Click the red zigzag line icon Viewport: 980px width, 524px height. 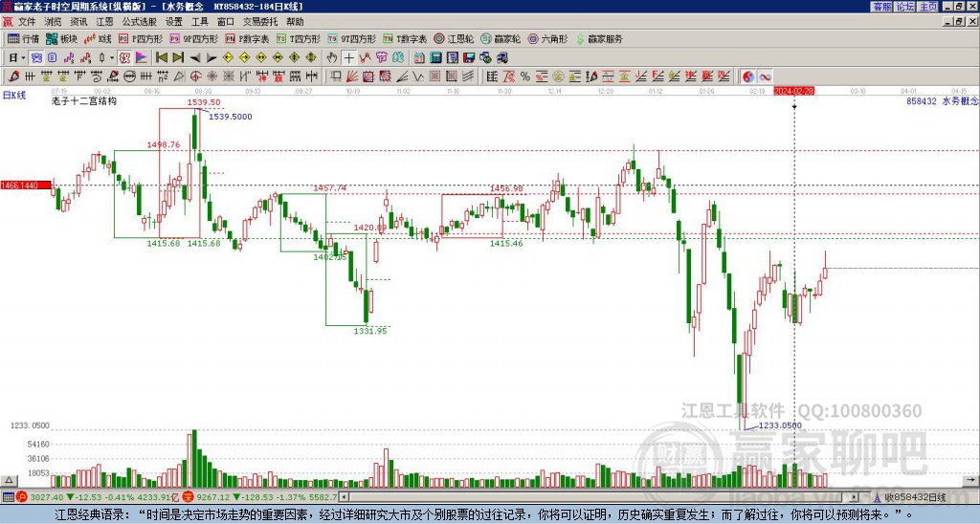click(365, 58)
